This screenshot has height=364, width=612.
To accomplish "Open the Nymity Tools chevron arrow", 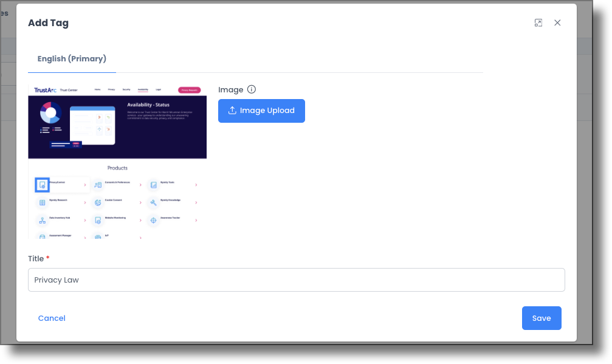I will coord(196,185).
